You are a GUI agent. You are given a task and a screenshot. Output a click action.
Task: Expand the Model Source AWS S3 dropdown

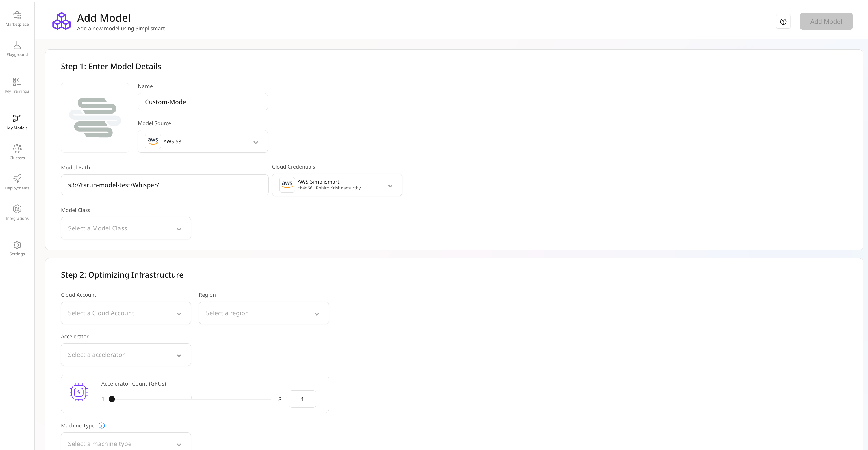203,142
